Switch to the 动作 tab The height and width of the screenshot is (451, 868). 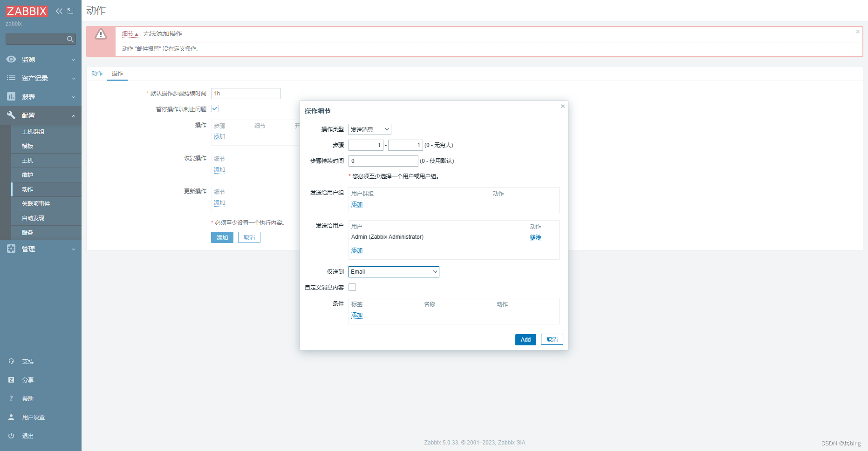tap(97, 73)
